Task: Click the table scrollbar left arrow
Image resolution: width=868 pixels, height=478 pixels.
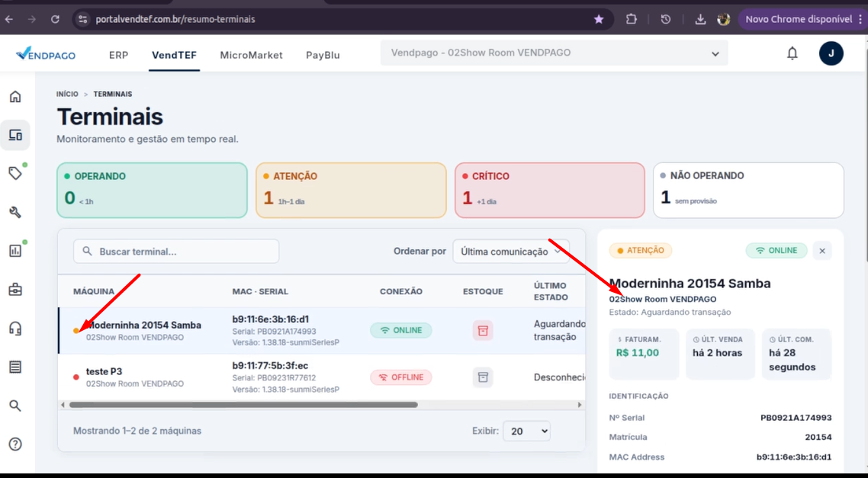Action: coord(63,405)
